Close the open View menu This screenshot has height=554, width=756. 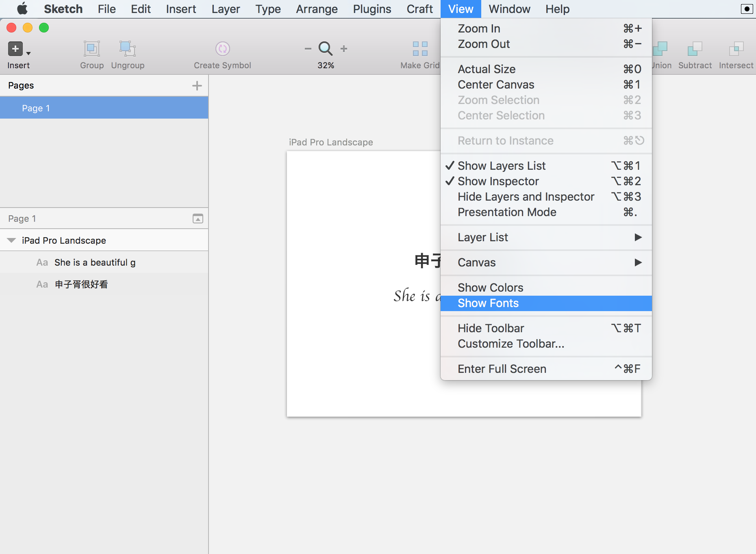(x=461, y=9)
